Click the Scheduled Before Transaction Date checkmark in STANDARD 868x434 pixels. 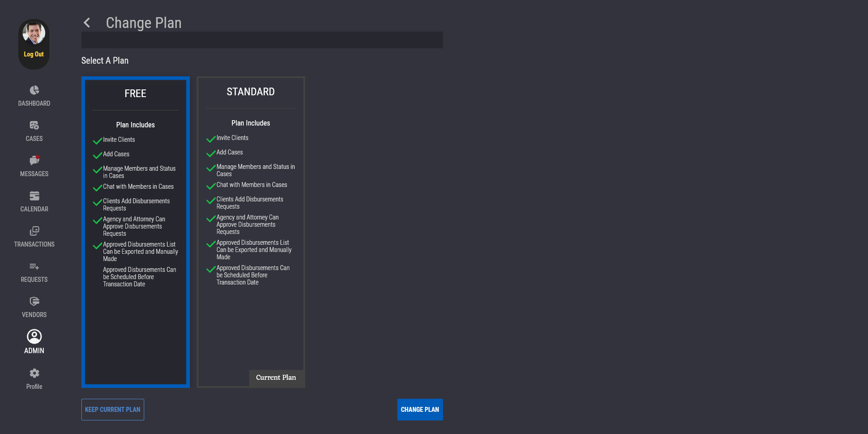click(x=211, y=270)
